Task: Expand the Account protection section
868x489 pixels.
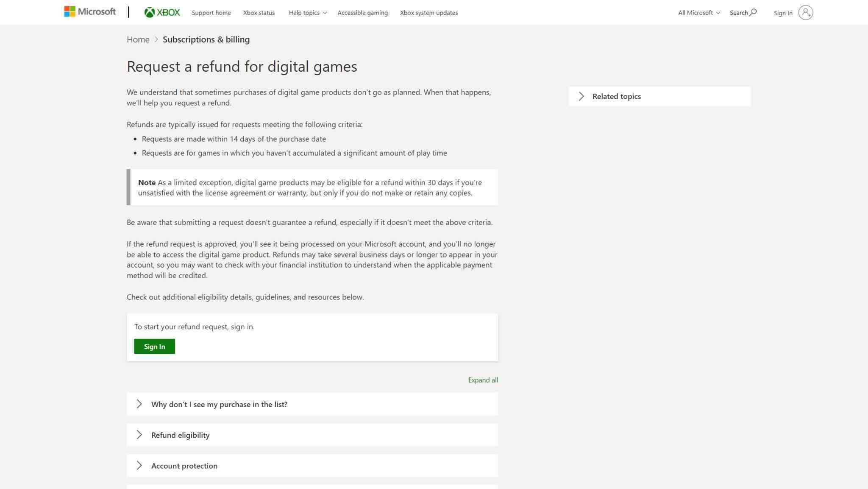Action: (x=312, y=466)
